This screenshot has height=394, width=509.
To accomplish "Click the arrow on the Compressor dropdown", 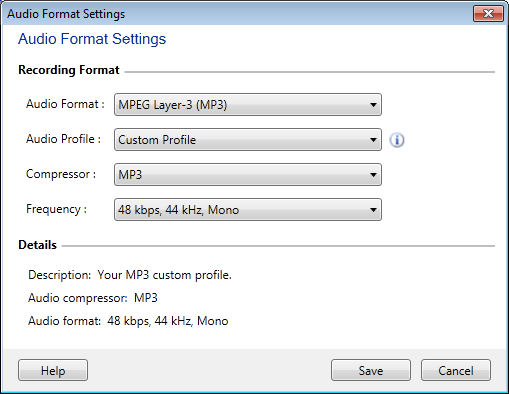I will click(373, 175).
